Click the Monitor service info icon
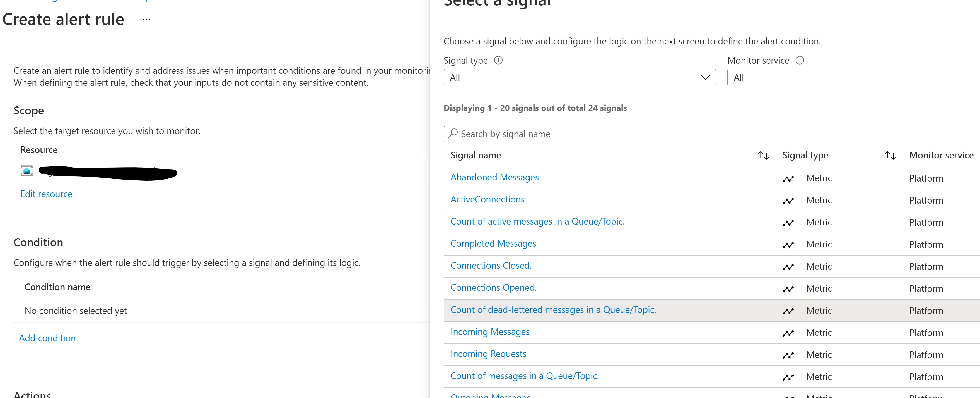The height and width of the screenshot is (398, 980). tap(800, 60)
